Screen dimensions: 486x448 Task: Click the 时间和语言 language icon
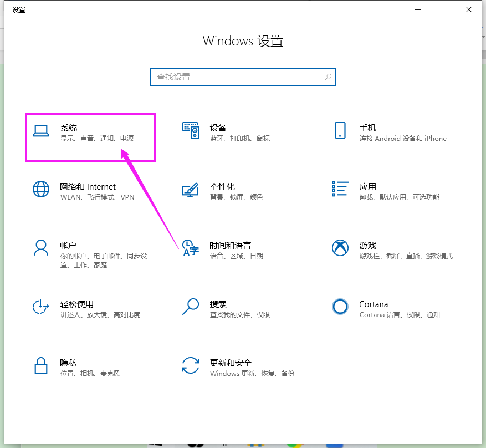pos(190,248)
